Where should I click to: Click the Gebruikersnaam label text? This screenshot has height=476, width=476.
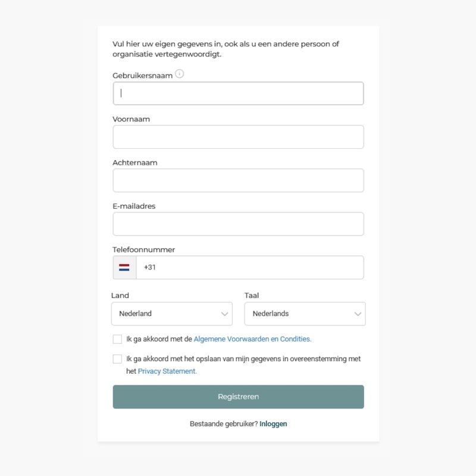coord(142,76)
